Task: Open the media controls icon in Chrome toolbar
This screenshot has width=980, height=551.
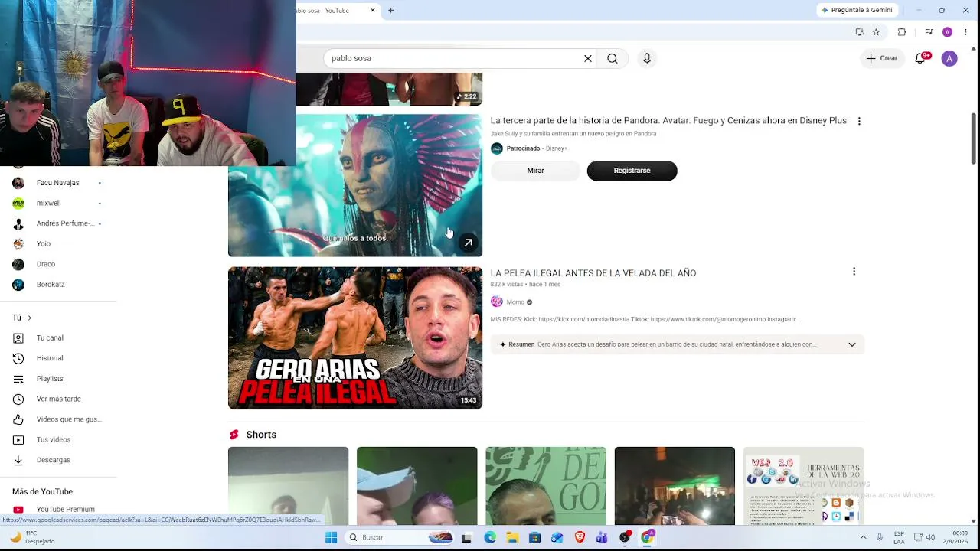Action: [x=929, y=32]
